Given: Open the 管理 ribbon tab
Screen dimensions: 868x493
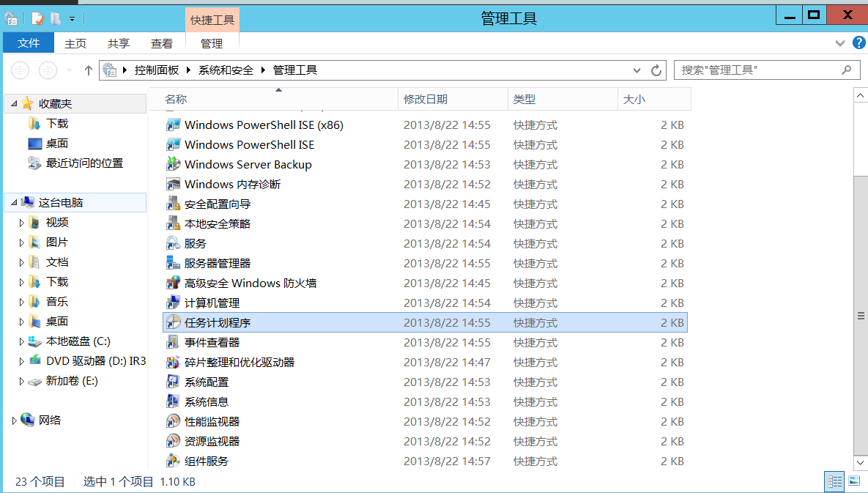Looking at the screenshot, I should coord(212,43).
